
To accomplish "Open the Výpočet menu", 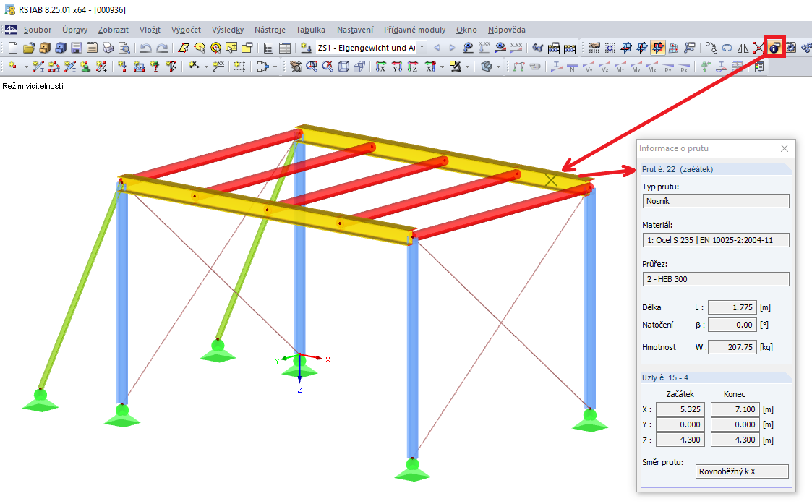I will (x=186, y=30).
